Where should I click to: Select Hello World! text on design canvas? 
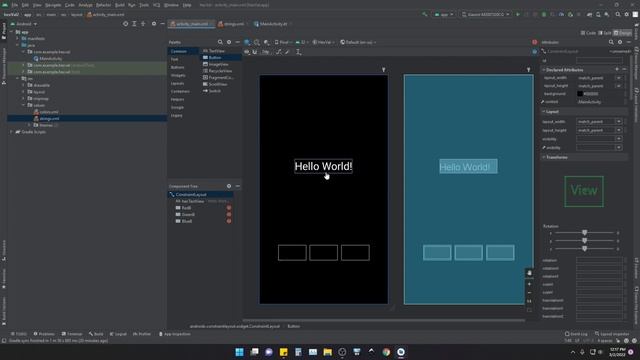[323, 167]
